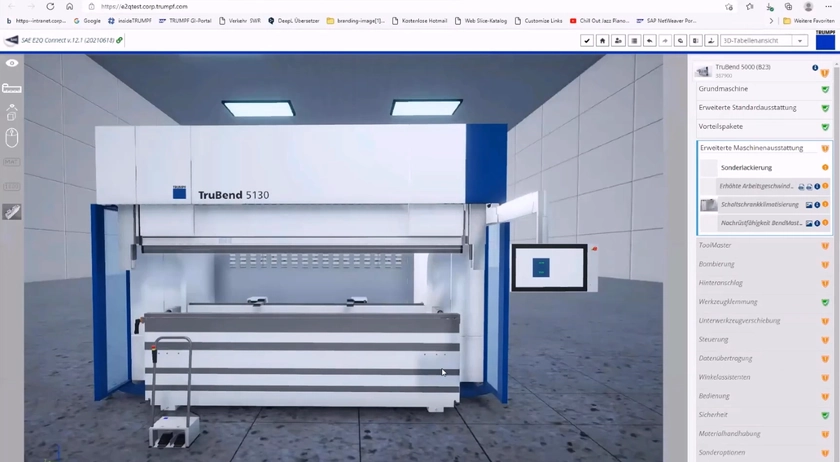This screenshot has height=462, width=840.
Task: Expand the Grundmaschine section
Action: tap(763, 89)
